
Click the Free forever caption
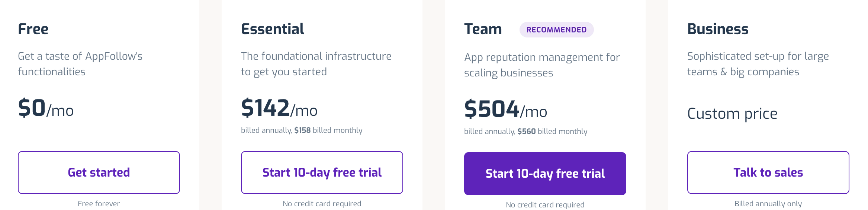[x=99, y=204]
